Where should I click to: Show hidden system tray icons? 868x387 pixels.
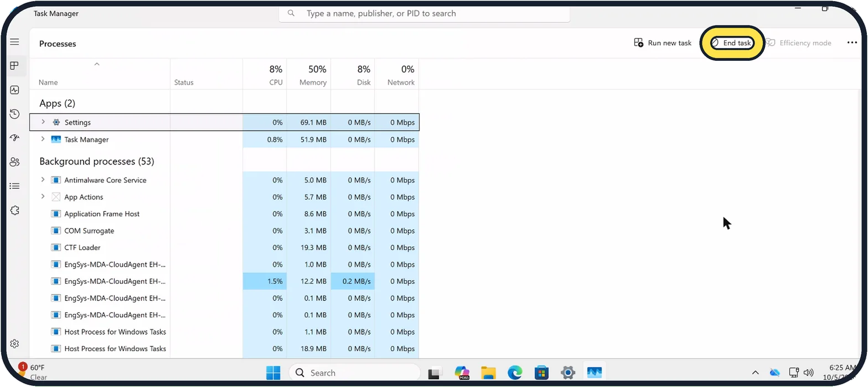(x=755, y=373)
